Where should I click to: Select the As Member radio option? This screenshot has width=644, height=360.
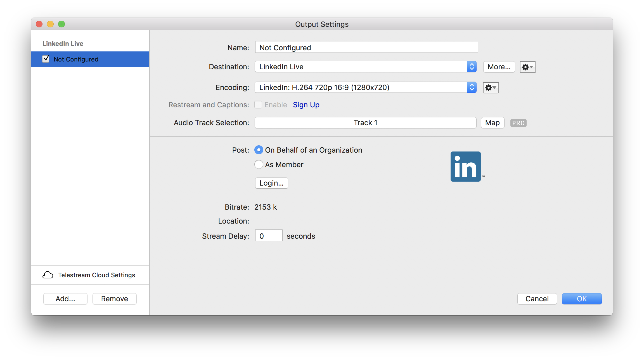coord(259,164)
